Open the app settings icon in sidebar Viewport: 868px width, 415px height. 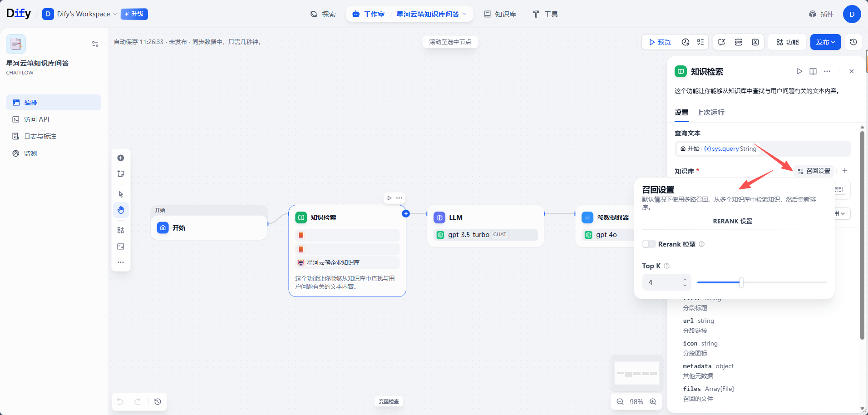pos(95,44)
